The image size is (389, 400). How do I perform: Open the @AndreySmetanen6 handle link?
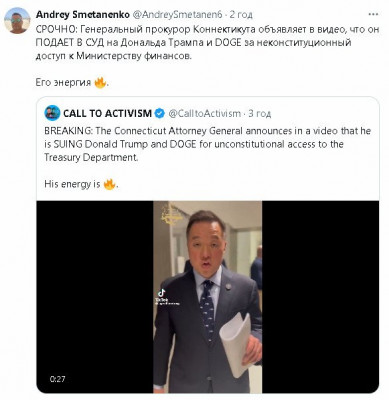coord(177,15)
